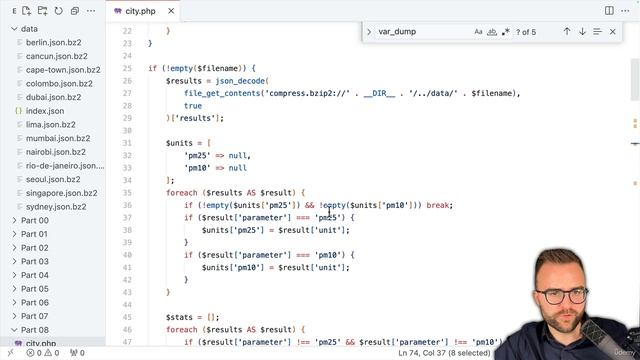Open dubai.json.bz2 file
Viewport: 640px width, 360px height.
tap(53, 97)
